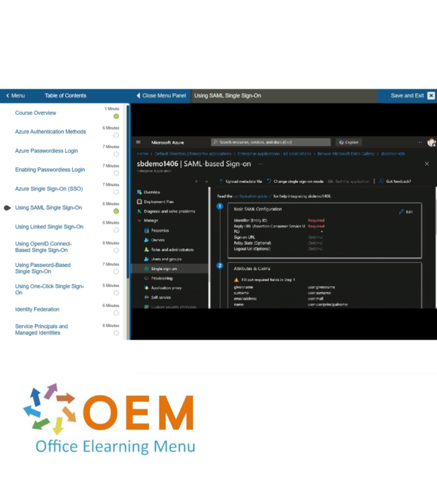Screen dimensions: 437x504
Task: Click the Azure user account avatar
Action: (431, 142)
